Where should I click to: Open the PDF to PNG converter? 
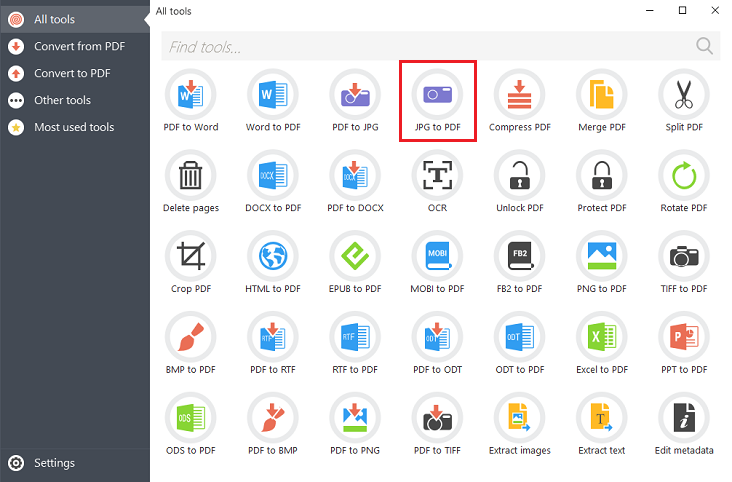pos(355,425)
